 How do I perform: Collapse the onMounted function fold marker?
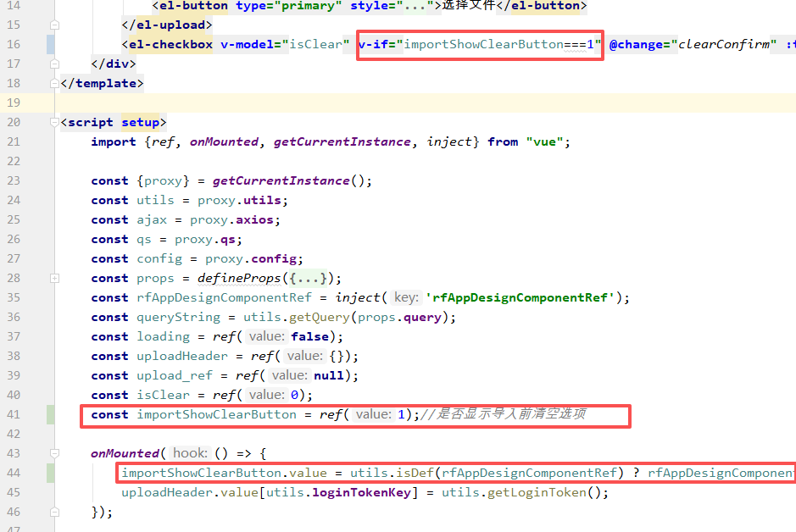coord(54,453)
